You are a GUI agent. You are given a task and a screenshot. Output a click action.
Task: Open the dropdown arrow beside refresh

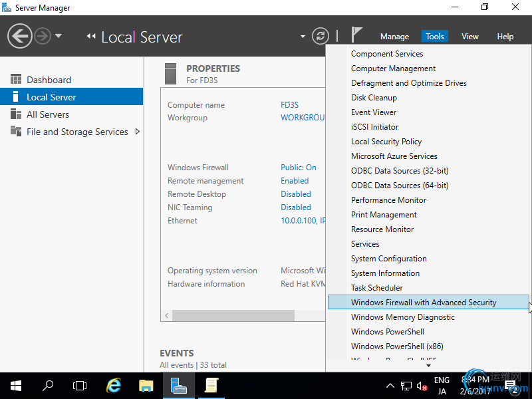303,37
